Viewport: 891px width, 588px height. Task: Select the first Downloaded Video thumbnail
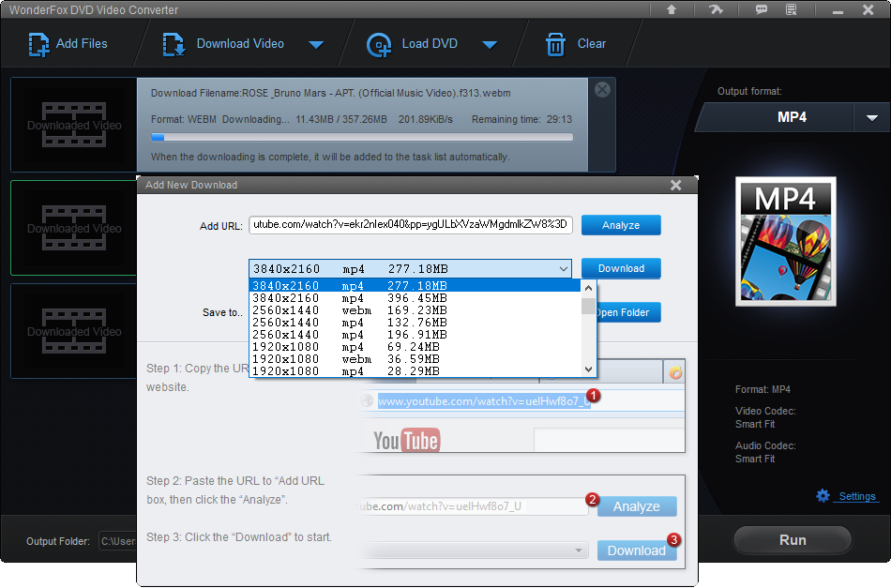73,124
